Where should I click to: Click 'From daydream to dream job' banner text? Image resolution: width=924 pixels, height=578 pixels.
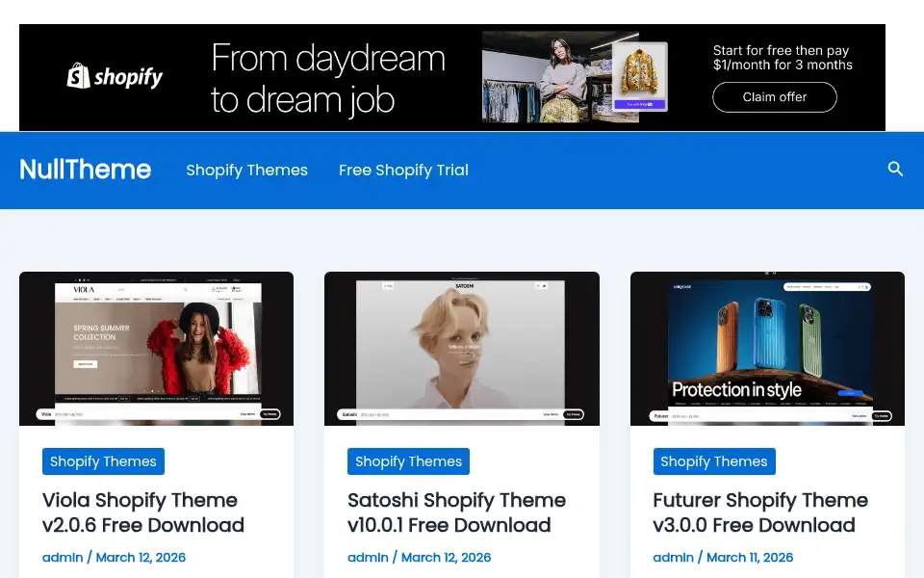tap(328, 78)
